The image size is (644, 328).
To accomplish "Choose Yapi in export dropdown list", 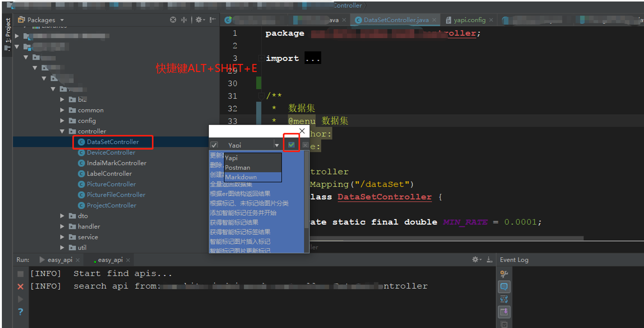I will click(253, 158).
